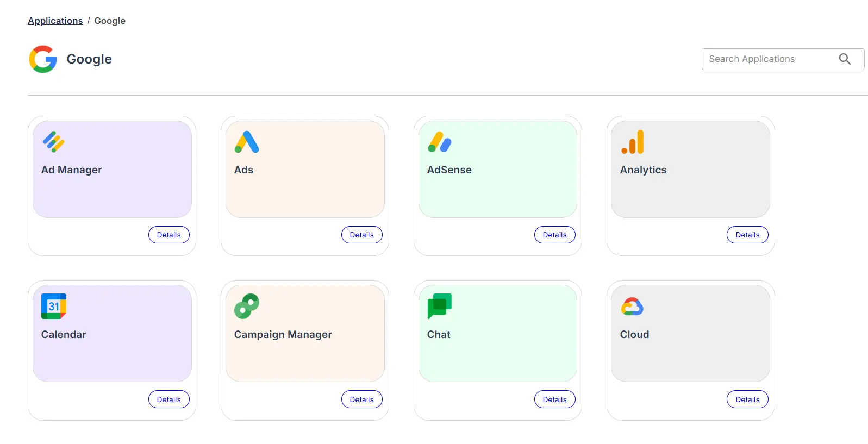
Task: Click the Analytics bar chart icon
Action: click(633, 142)
